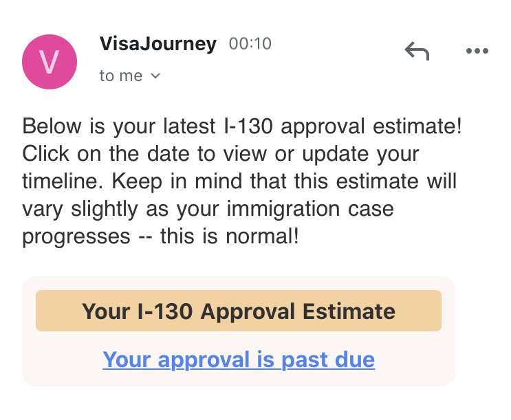The image size is (511, 420).
Task: Click the "to me" recipient label
Action: click(121, 76)
